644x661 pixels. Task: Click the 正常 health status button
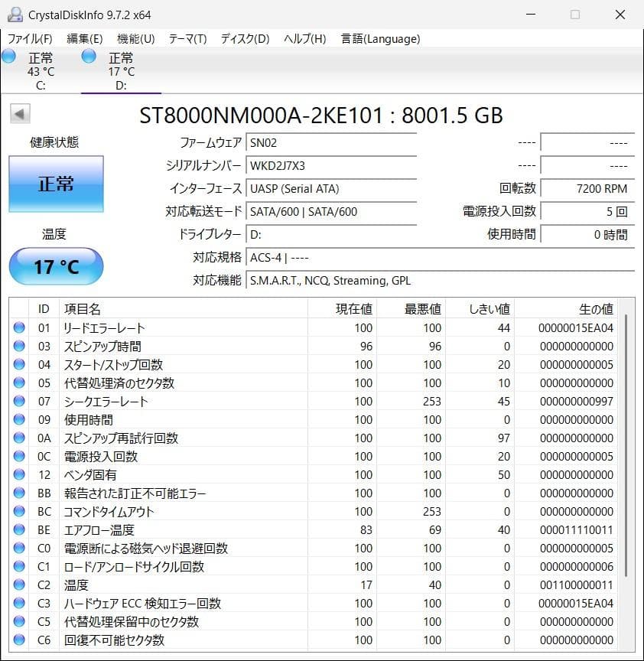point(56,184)
